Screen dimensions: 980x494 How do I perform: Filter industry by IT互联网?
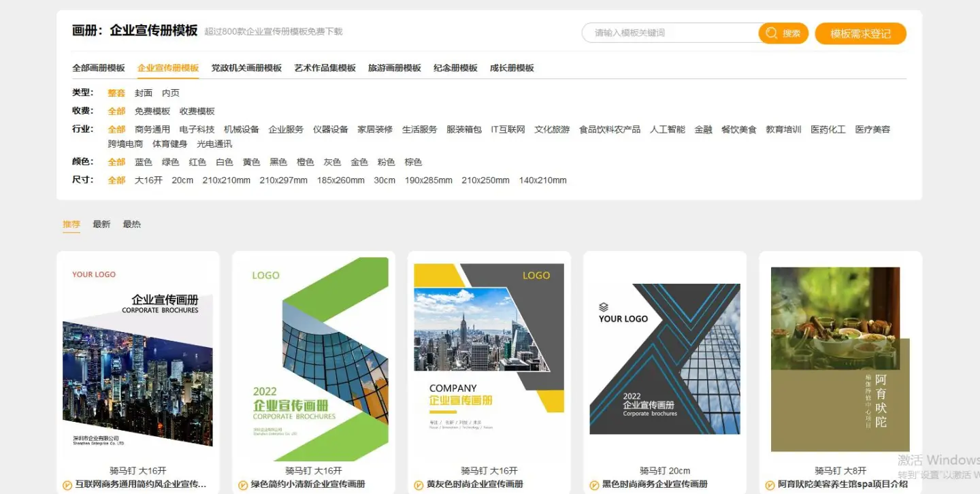[x=508, y=129]
